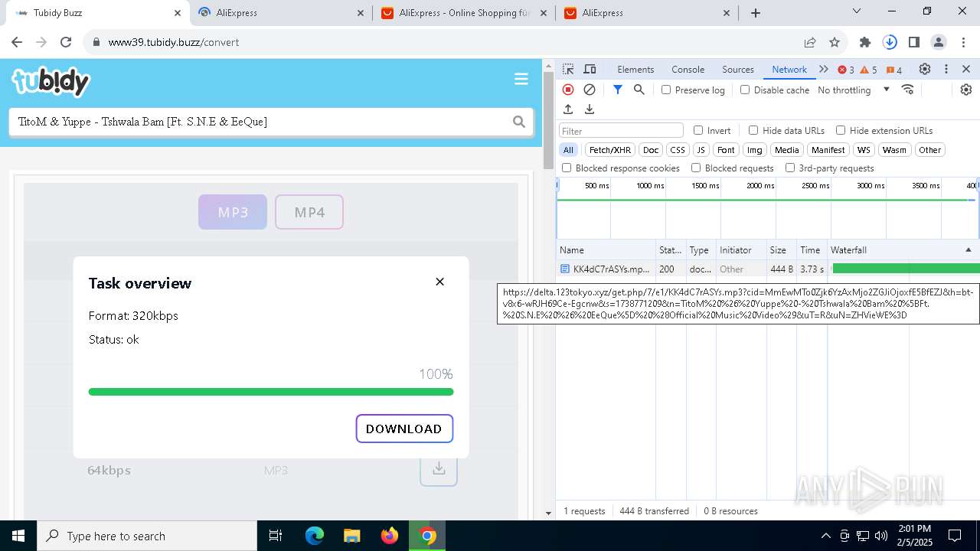Switch to the Console tab
The width and height of the screenshot is (980, 551).
click(x=688, y=69)
